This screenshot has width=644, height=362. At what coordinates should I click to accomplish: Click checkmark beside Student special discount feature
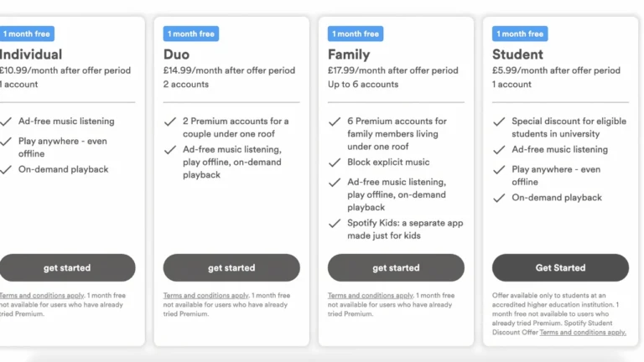499,122
